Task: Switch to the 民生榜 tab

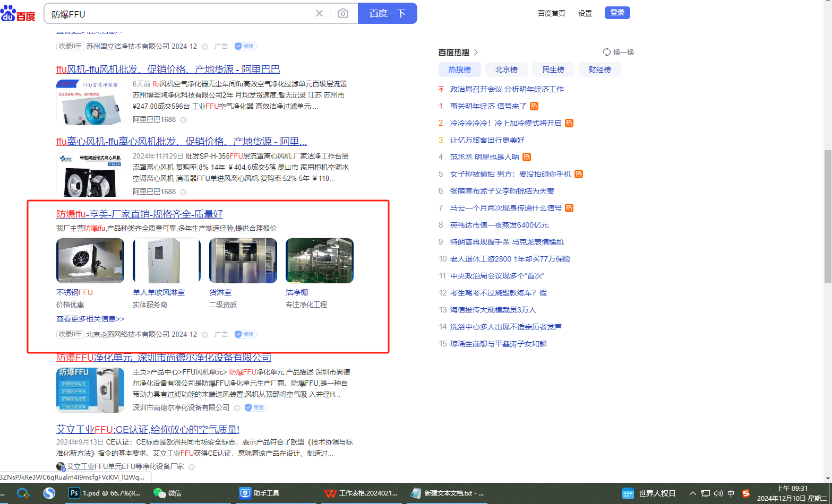Action: click(x=553, y=69)
